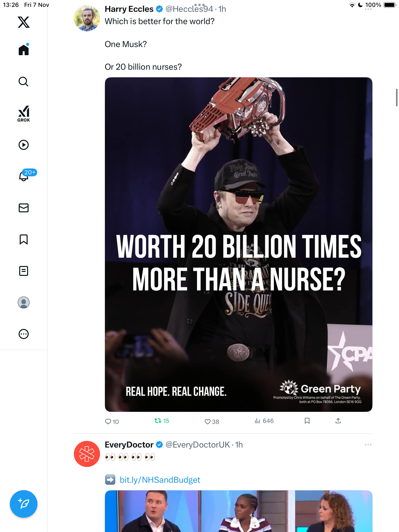The image size is (399, 532).
Task: Open the Home feed icon
Action: point(24,50)
